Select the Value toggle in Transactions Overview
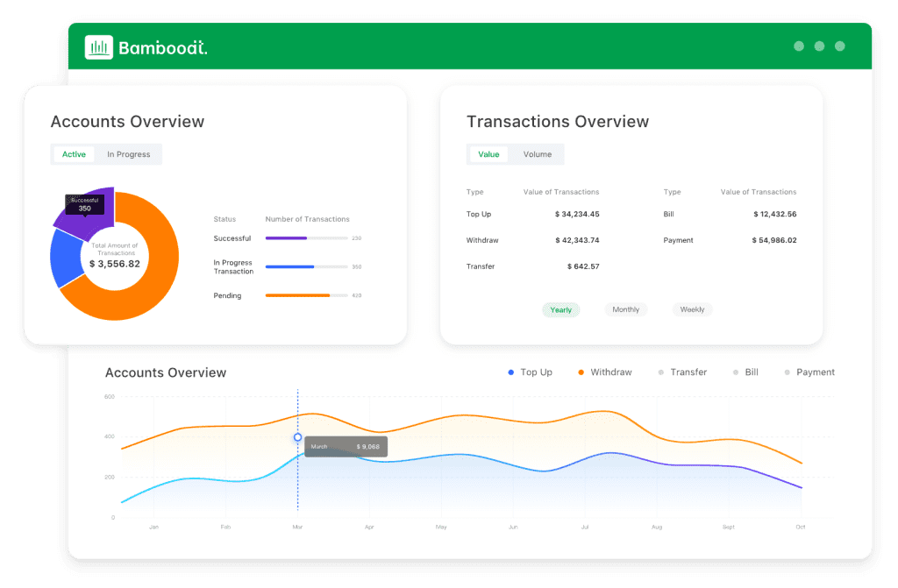The image size is (898, 588). (488, 154)
